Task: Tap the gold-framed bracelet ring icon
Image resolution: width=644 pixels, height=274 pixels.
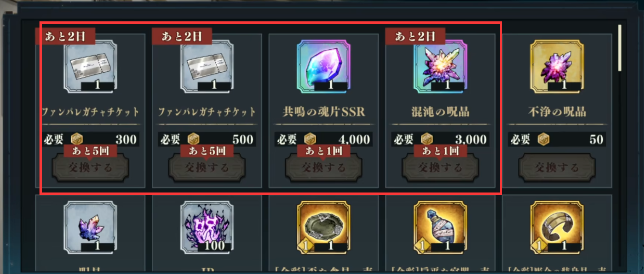Action: pos(557,227)
